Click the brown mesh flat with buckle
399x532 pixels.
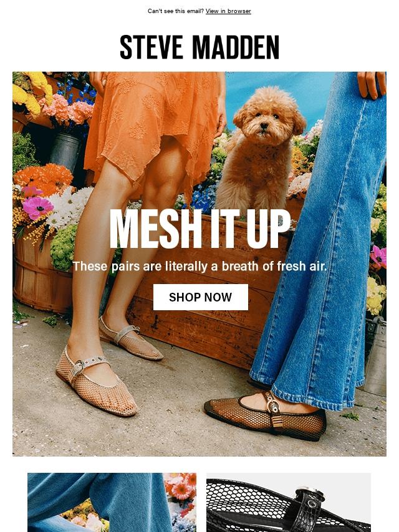[x=266, y=416]
